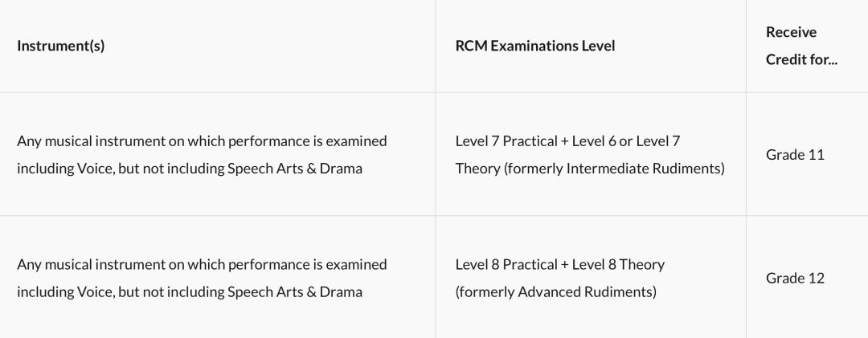Click the Level 7 Practical text
The height and width of the screenshot is (338, 868).
coord(506,141)
